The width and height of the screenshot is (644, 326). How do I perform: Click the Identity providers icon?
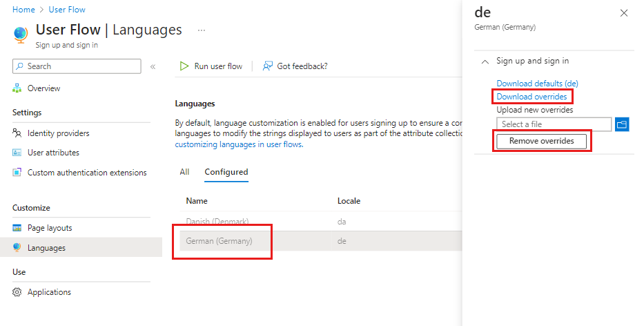click(17, 133)
